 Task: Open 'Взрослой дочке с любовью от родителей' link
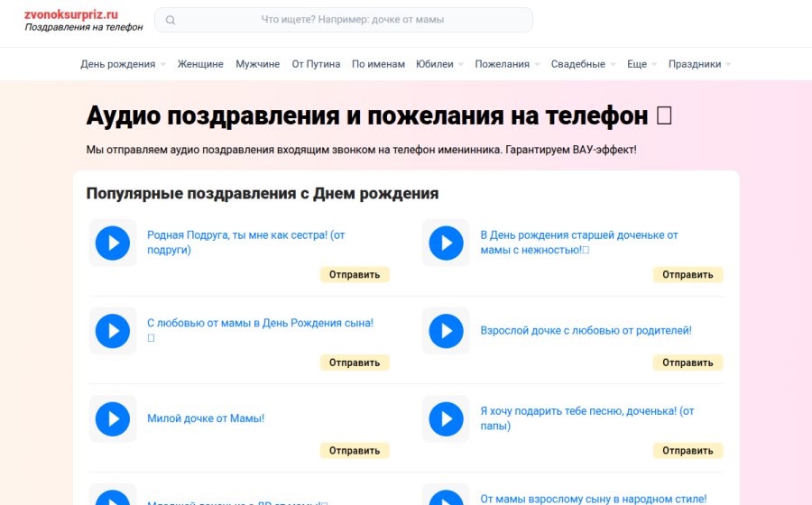click(586, 331)
